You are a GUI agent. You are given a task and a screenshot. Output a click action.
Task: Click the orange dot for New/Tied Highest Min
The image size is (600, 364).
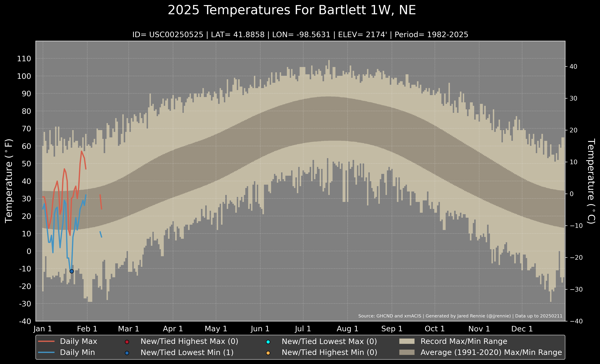point(268,353)
